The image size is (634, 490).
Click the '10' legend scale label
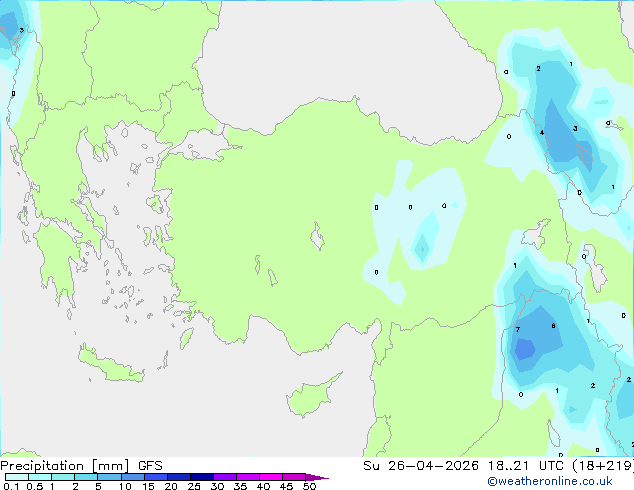coord(125,486)
